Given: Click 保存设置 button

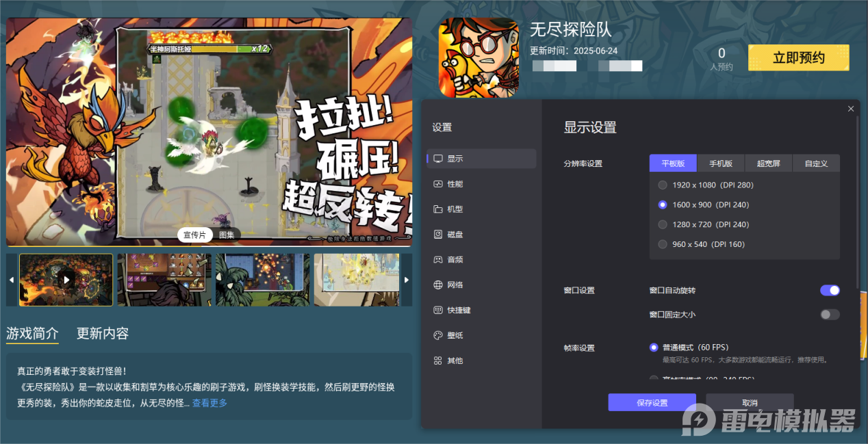Looking at the screenshot, I should coord(652,403).
